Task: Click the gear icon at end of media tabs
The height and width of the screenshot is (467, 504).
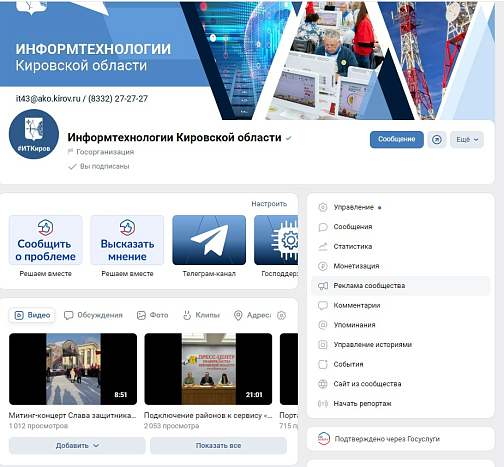Action: [282, 315]
